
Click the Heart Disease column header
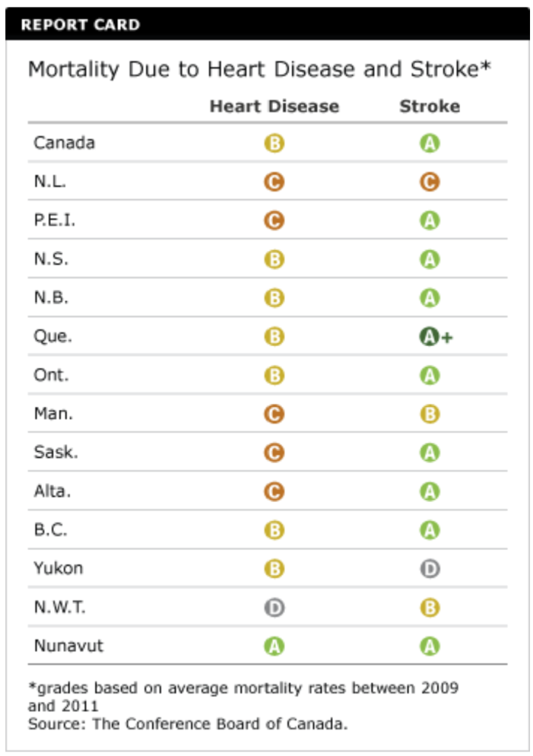(274, 106)
